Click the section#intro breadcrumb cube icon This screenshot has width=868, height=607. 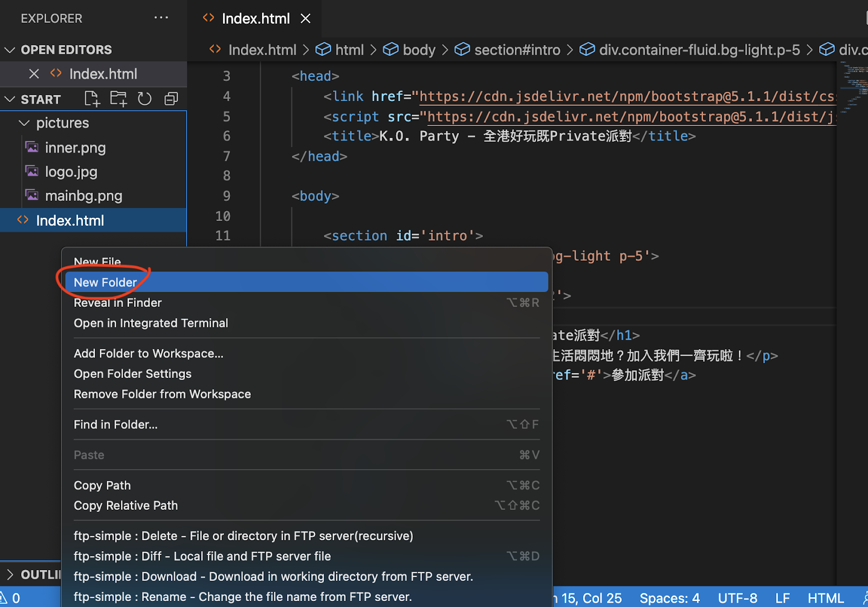coord(462,49)
